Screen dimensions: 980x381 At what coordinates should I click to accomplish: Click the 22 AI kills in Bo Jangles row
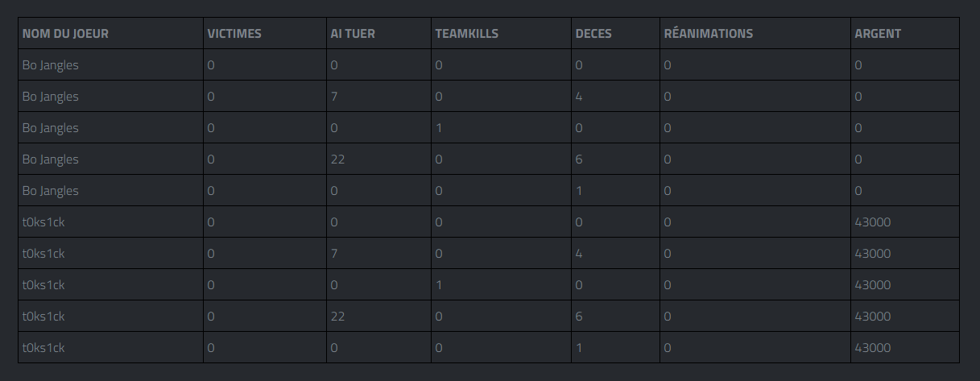pyautogui.click(x=337, y=159)
